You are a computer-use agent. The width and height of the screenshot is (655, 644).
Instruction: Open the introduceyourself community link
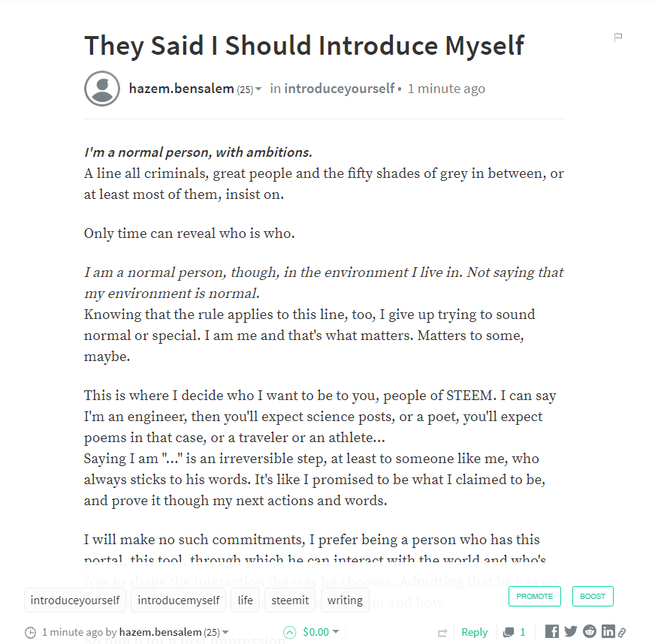(x=339, y=88)
